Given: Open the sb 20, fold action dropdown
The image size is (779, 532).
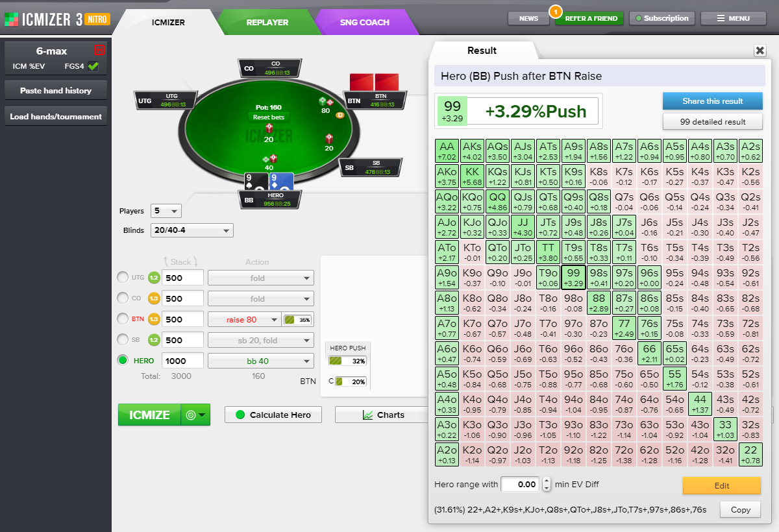Looking at the screenshot, I should pos(261,340).
